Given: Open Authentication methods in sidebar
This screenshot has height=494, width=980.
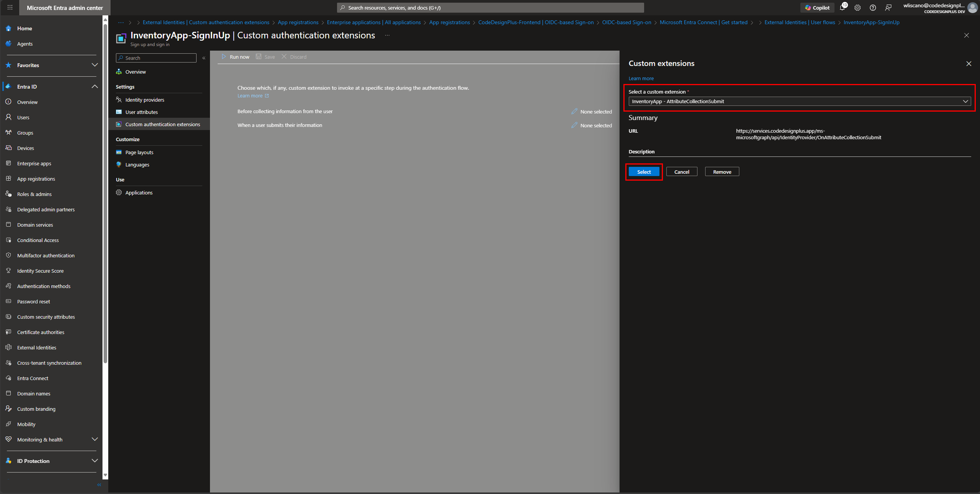Looking at the screenshot, I should point(44,286).
